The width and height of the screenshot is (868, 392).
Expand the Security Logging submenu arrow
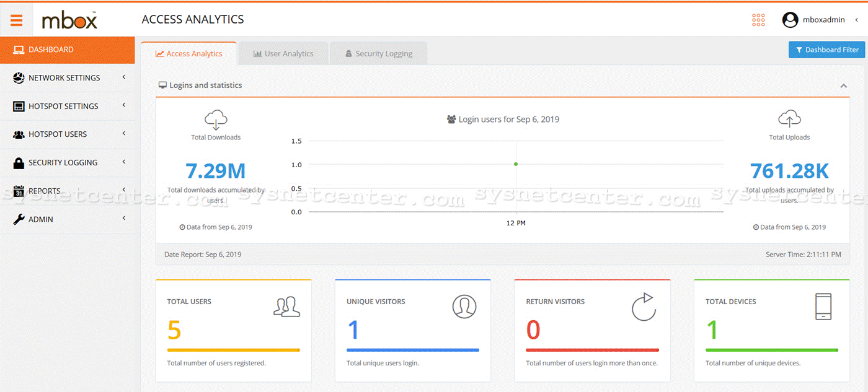tap(124, 162)
